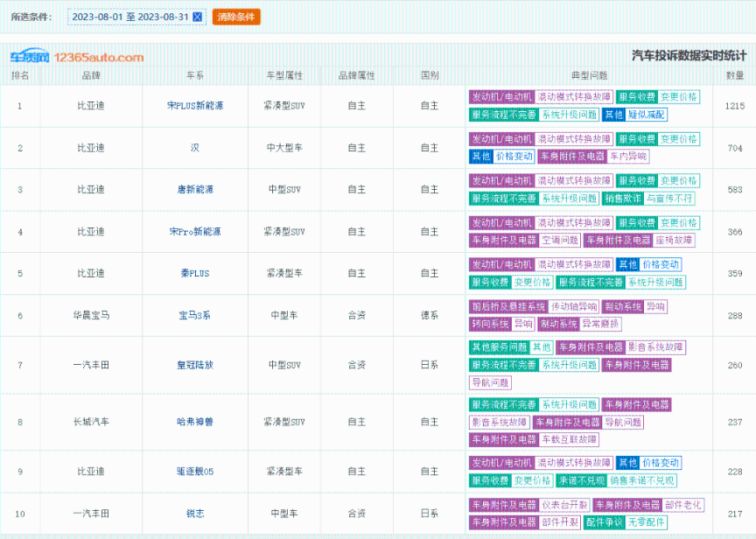Image resolution: width=756 pixels, height=539 pixels.
Task: Click the 销售承诺不兑现 issue tag
Action: click(642, 480)
